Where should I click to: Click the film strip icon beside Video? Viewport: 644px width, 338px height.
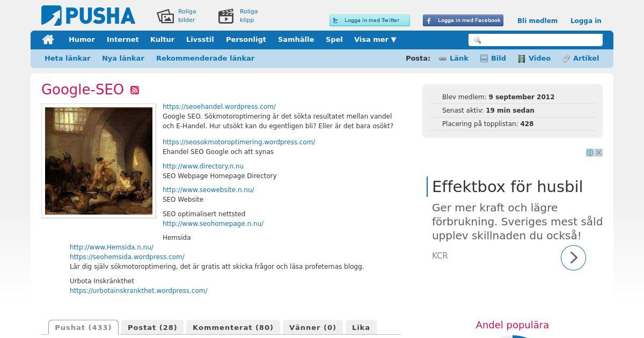(522, 58)
